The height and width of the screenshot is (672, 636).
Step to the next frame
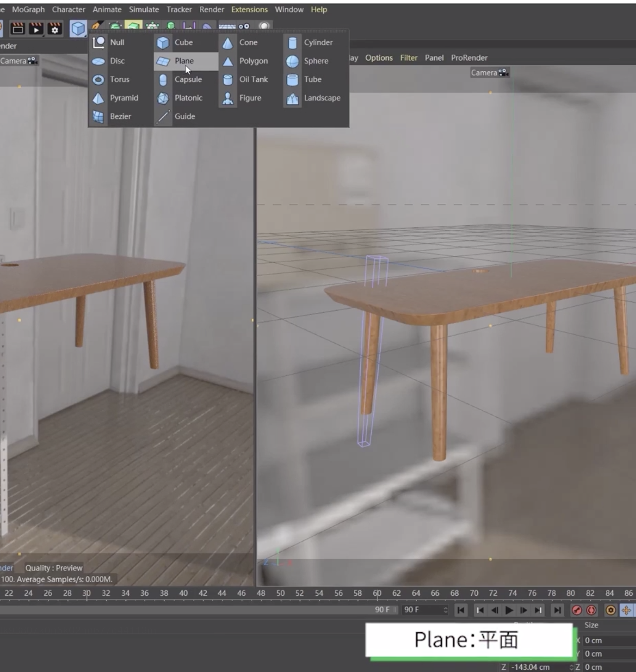coord(524,610)
